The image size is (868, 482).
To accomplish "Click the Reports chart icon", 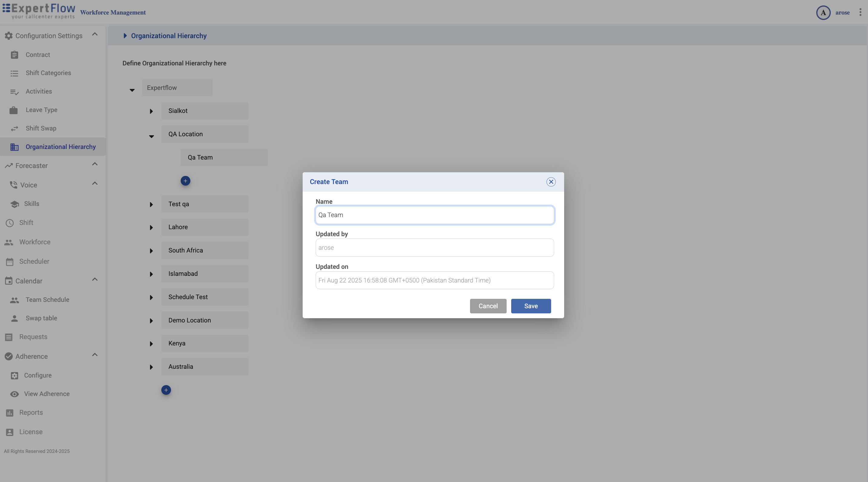I will point(9,413).
